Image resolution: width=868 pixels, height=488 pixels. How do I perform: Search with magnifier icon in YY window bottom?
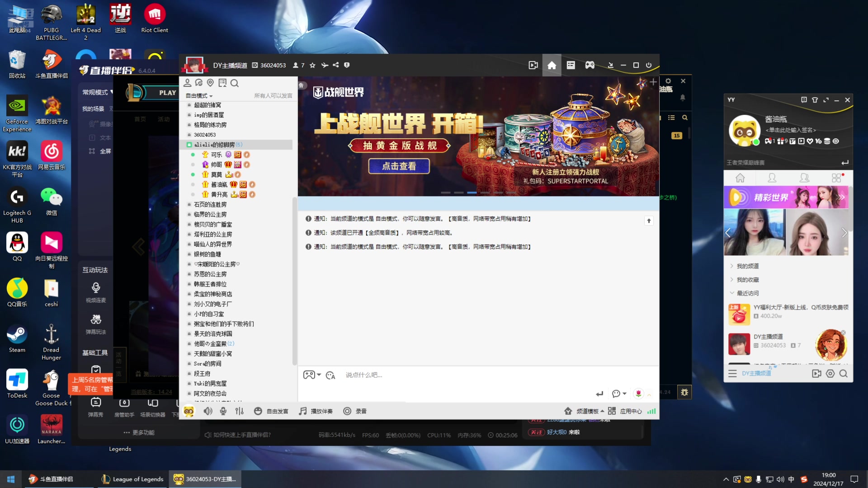(844, 374)
